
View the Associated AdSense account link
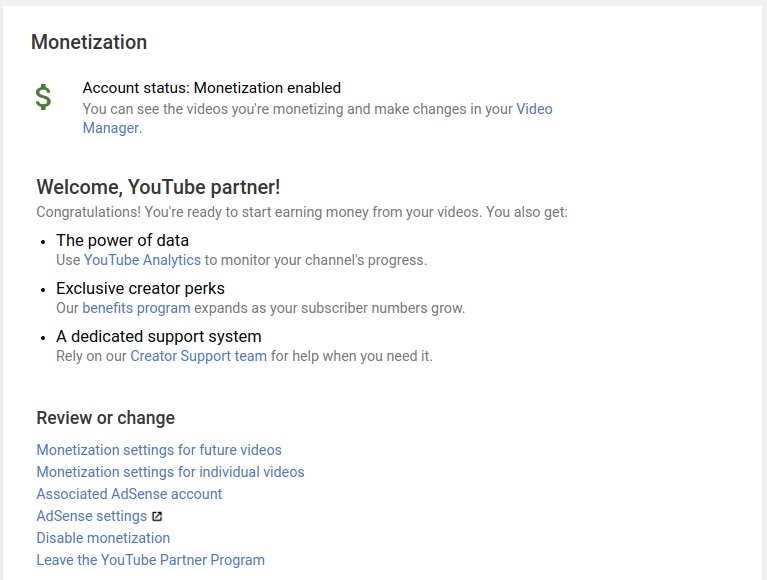coord(129,494)
